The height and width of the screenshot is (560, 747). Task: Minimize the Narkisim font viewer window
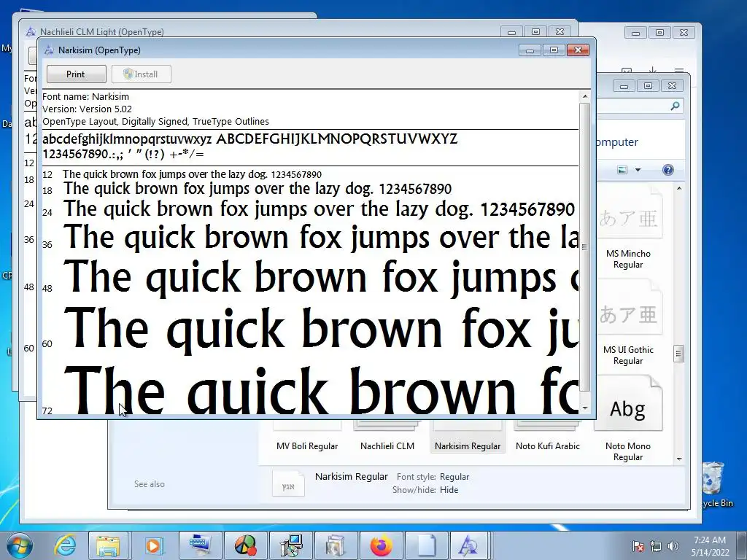point(530,50)
